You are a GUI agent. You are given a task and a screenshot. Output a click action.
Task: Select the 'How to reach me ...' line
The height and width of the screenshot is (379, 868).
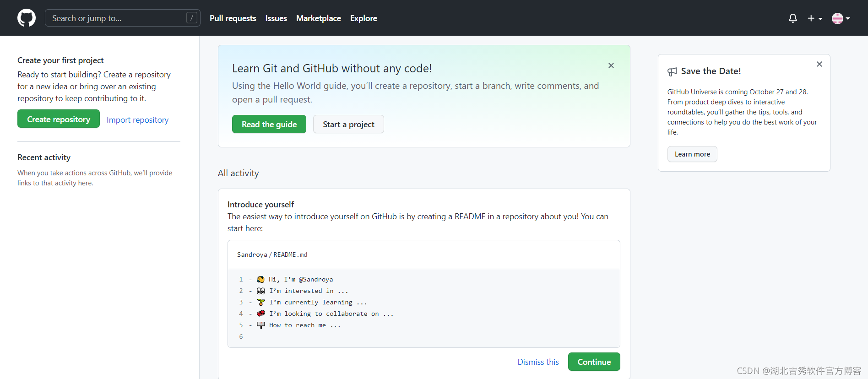tap(305, 325)
